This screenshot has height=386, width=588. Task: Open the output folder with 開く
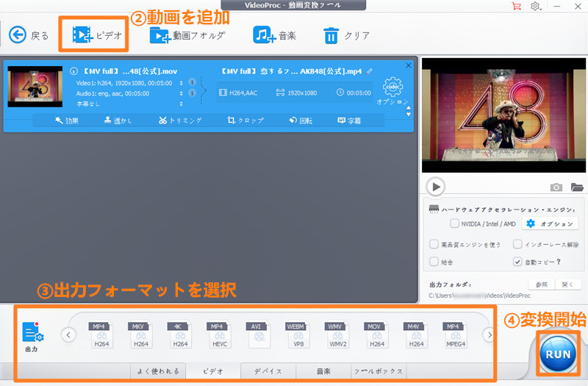coord(568,285)
